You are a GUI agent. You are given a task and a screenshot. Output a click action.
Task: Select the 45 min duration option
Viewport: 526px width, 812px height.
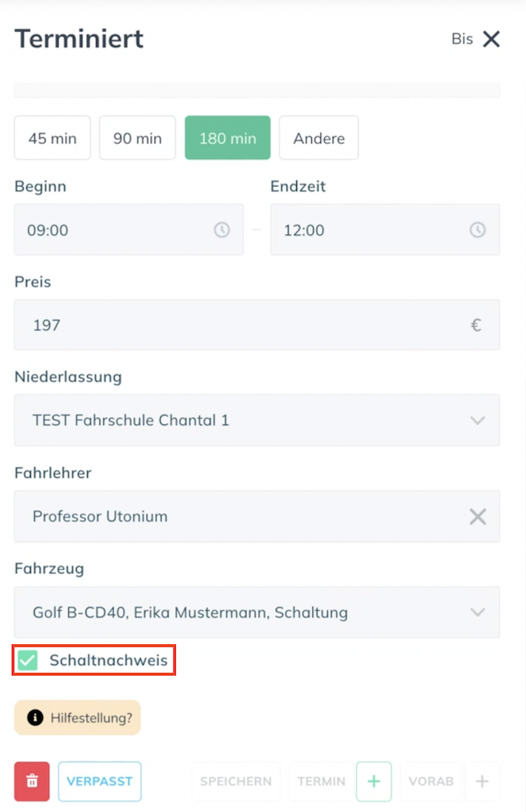[x=52, y=138]
